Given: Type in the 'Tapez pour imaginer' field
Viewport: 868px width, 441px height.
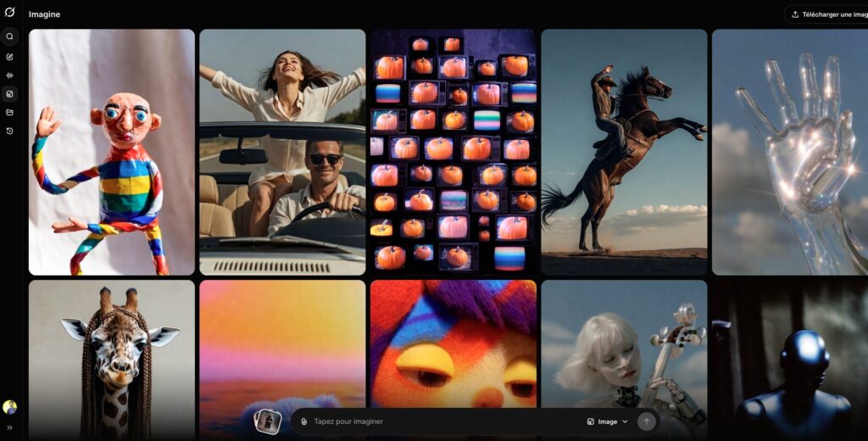Looking at the screenshot, I should pyautogui.click(x=441, y=421).
